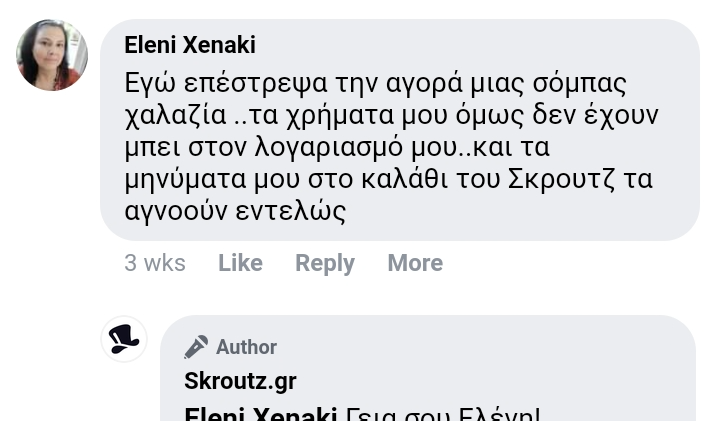Click the last line αγνοούν εντελώς
Screen dimensions: 720x421
point(235,212)
